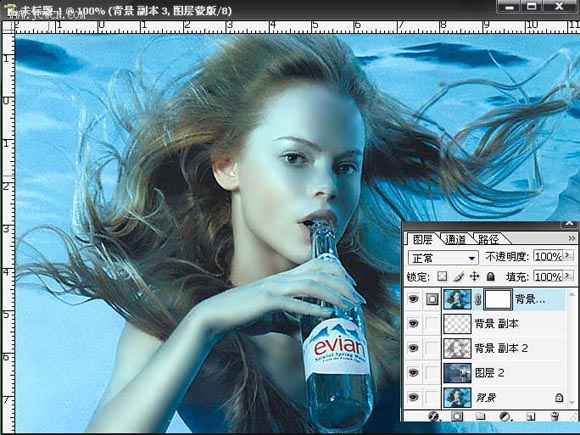Switch to the 通道 tab
This screenshot has height=435, width=580.
tap(455, 239)
